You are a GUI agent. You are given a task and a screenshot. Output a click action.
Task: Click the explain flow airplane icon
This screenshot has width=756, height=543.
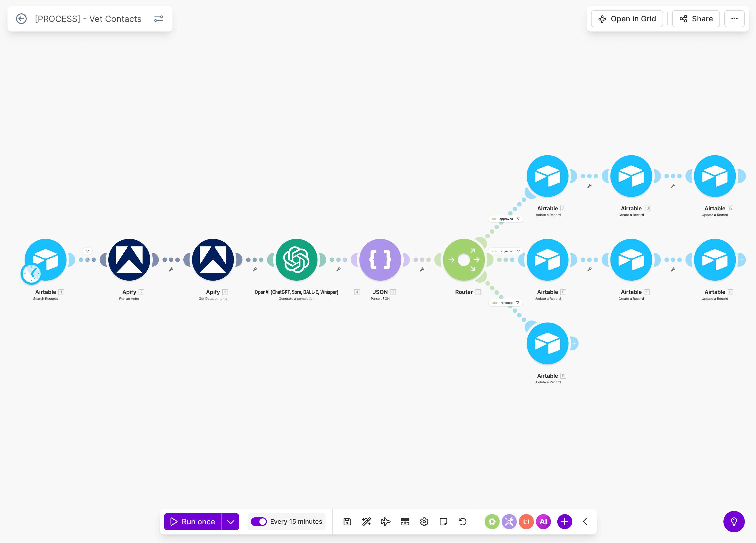pos(386,521)
